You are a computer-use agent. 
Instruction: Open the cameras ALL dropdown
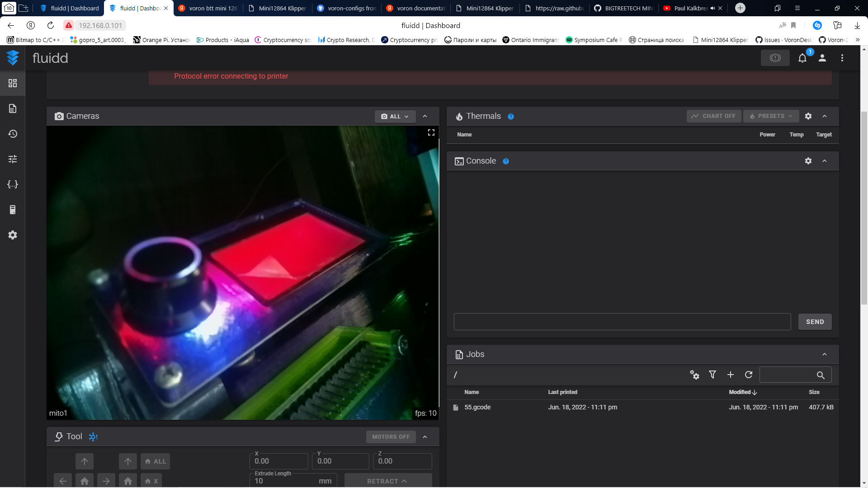[x=395, y=116]
